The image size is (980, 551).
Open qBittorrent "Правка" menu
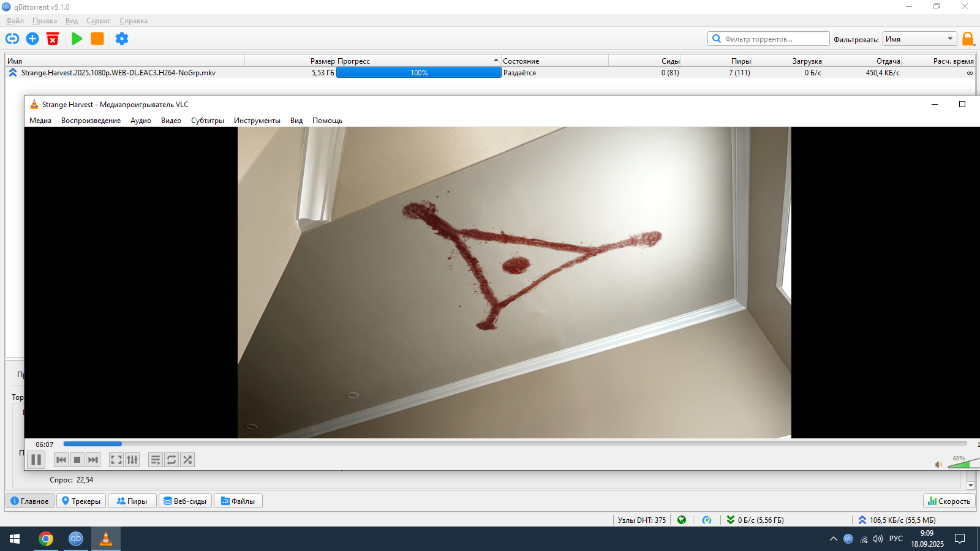click(x=45, y=21)
